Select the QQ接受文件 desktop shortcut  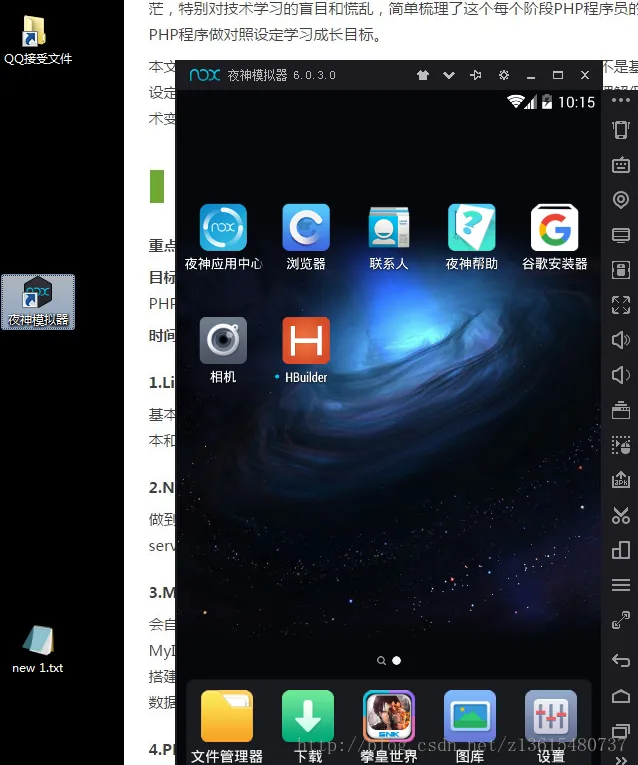(x=38, y=40)
